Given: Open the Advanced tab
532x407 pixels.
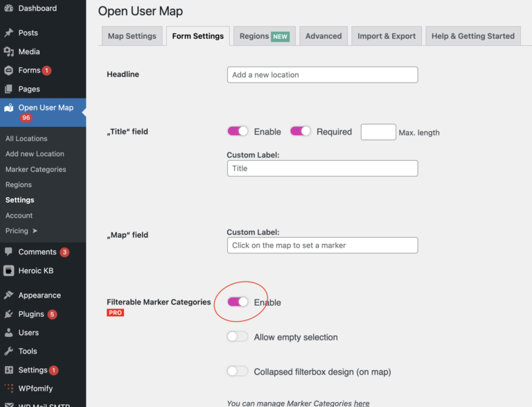Looking at the screenshot, I should tap(323, 36).
